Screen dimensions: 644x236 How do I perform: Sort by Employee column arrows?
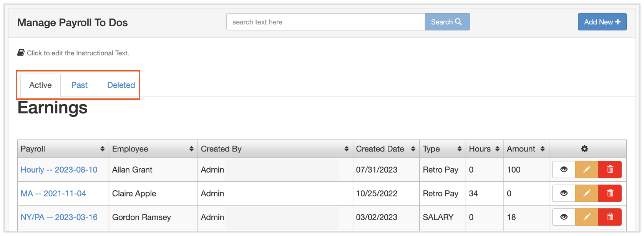pyautogui.click(x=191, y=149)
